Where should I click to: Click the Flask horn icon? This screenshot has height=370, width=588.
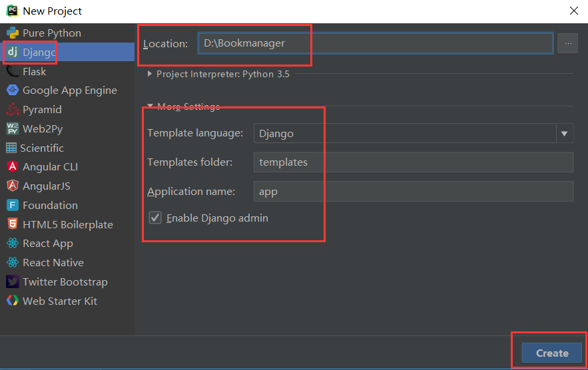pos(13,71)
